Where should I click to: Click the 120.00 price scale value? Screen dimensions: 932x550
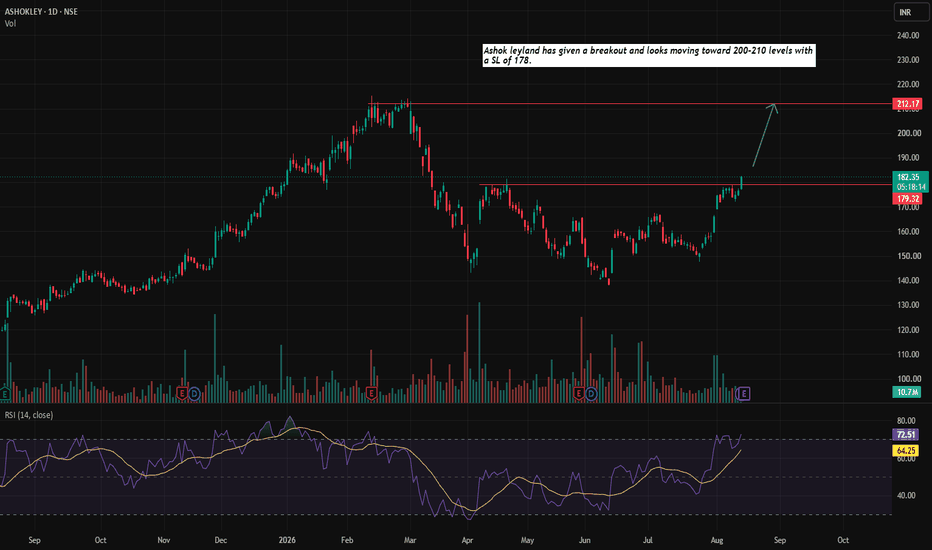(908, 330)
